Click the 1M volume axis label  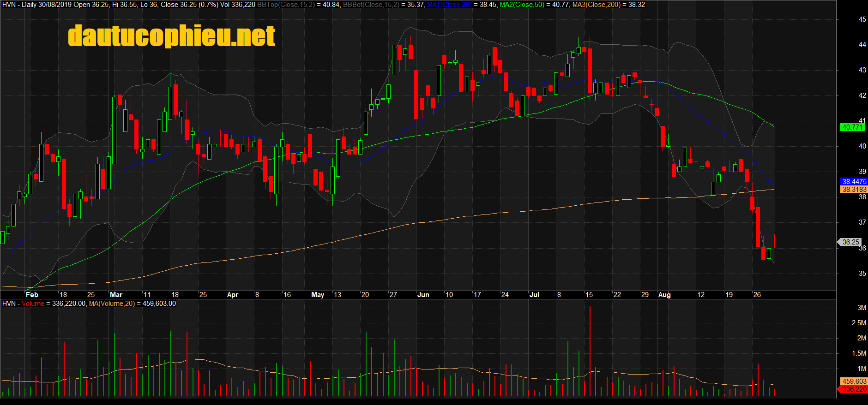click(862, 369)
